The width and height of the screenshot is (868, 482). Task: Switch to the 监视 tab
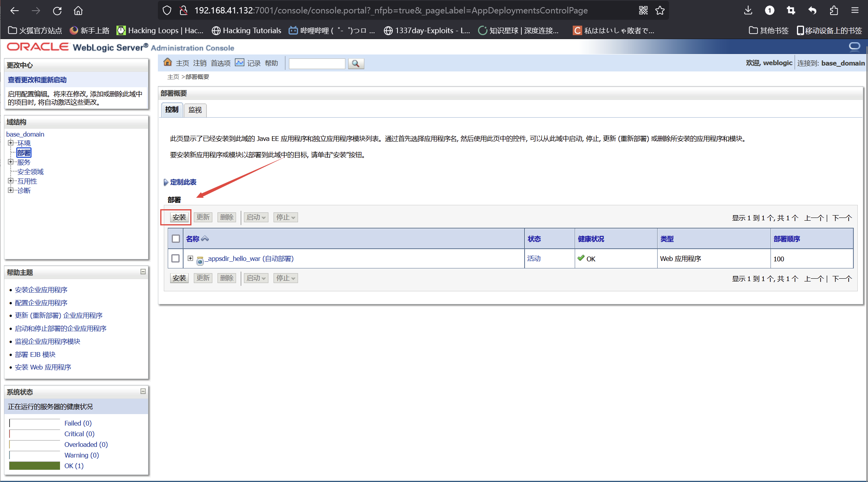(195, 110)
